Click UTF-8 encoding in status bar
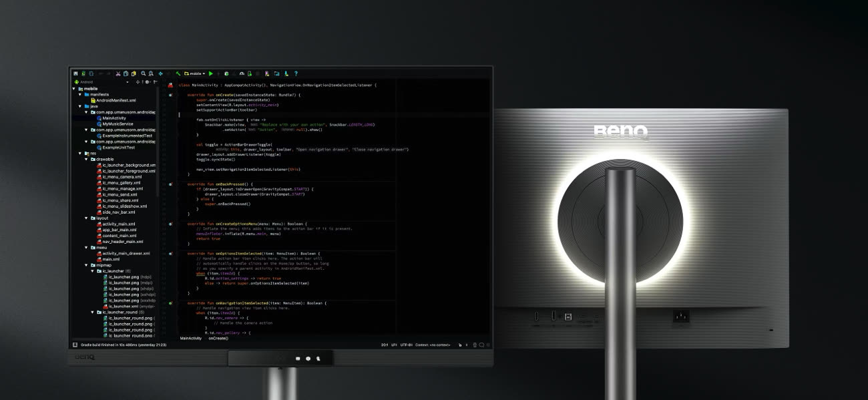 click(x=406, y=345)
